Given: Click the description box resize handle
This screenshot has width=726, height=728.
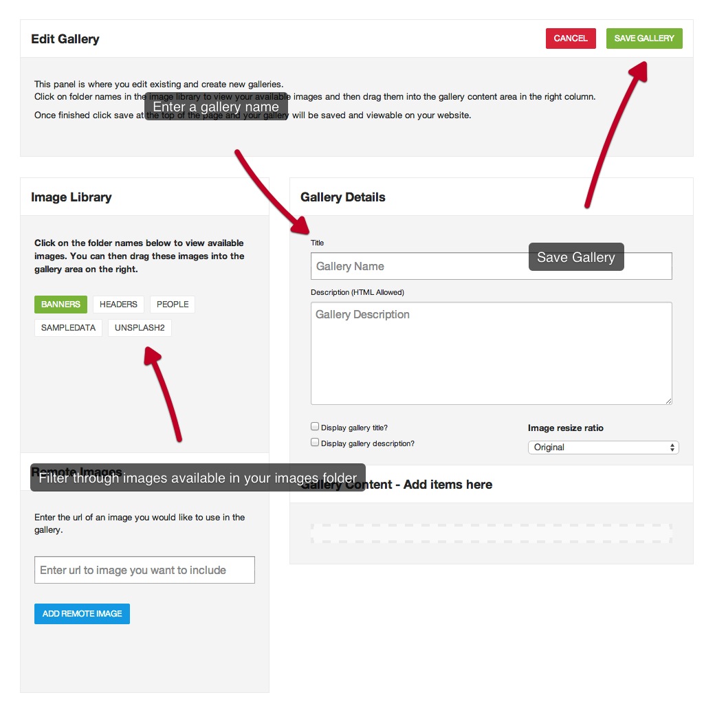Looking at the screenshot, I should click(x=668, y=401).
